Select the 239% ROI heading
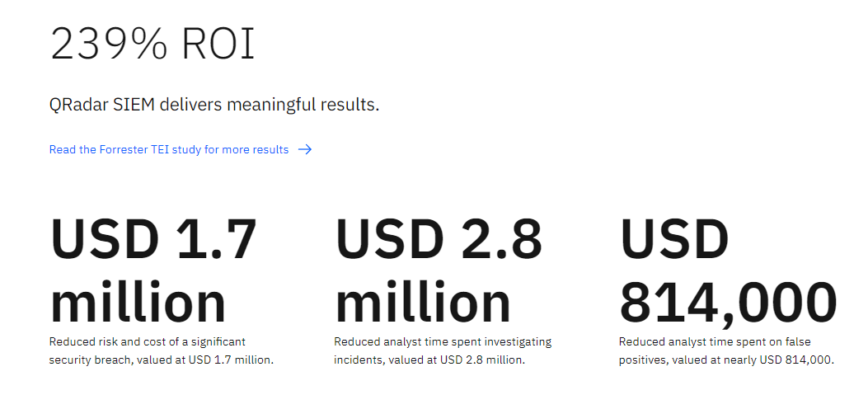This screenshot has width=868, height=409. 152,45
